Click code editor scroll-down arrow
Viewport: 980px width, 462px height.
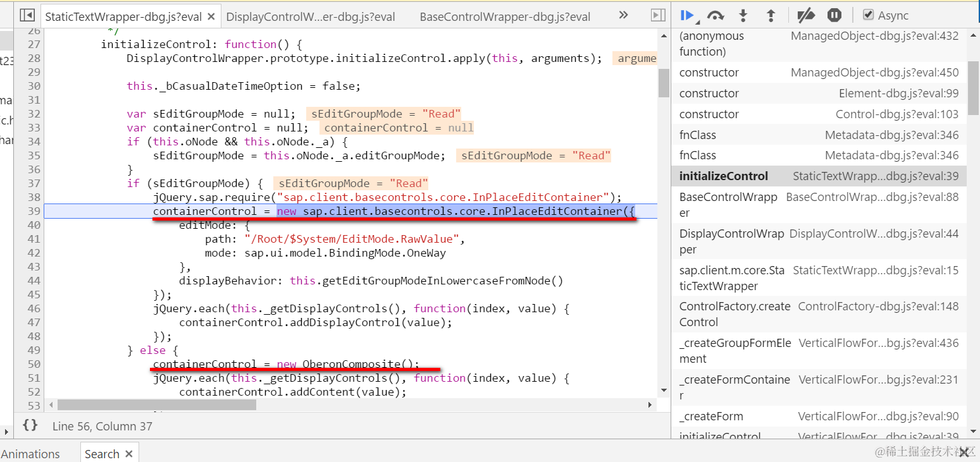coord(663,389)
